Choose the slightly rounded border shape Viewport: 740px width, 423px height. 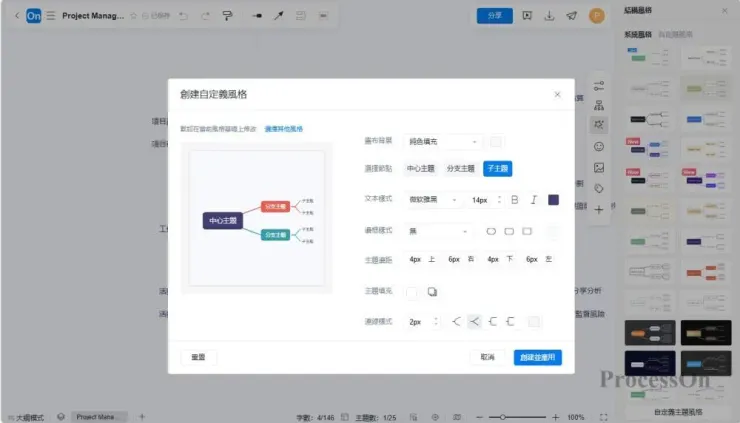509,231
